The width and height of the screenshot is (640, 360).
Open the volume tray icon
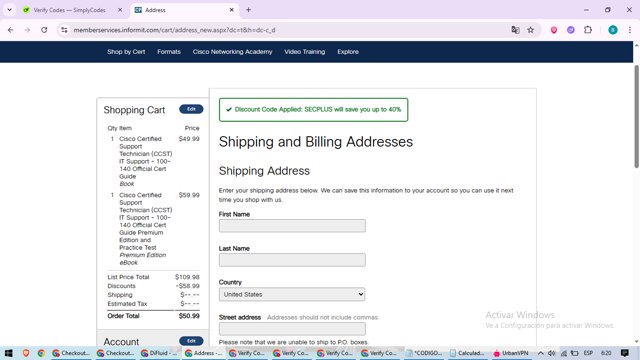pyautogui.click(x=552, y=353)
